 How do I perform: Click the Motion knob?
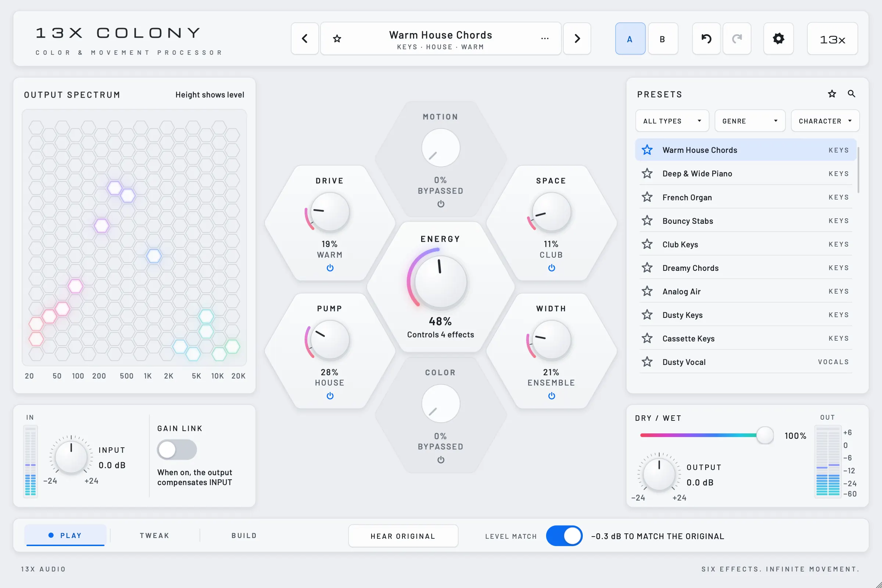coord(441,148)
